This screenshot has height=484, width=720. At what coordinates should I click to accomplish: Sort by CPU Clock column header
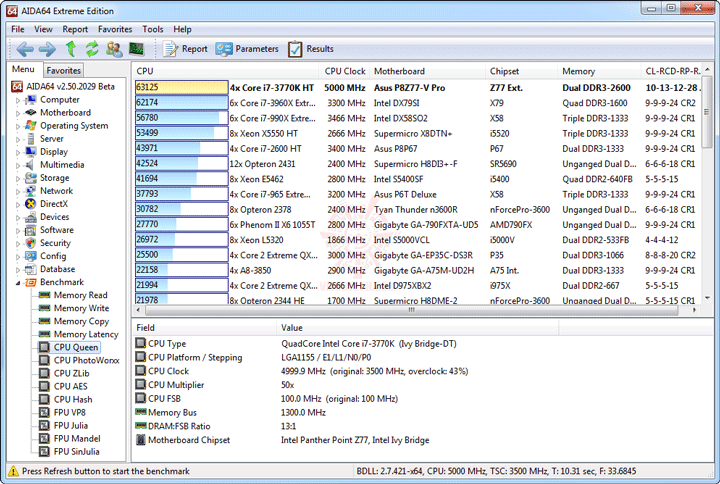tap(344, 71)
